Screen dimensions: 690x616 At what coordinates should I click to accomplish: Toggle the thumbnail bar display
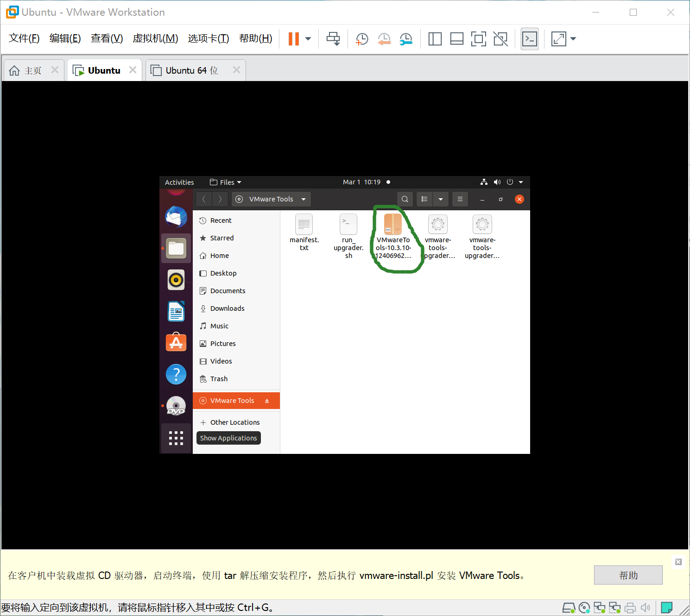tap(456, 38)
